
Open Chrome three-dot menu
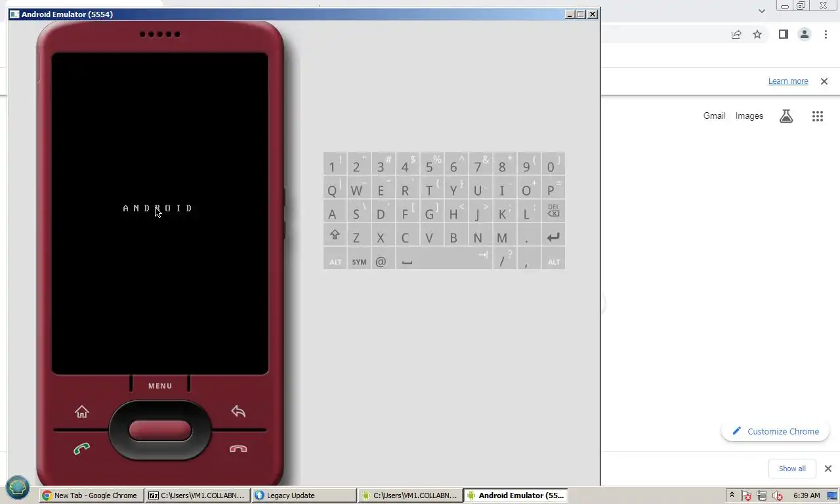(826, 34)
